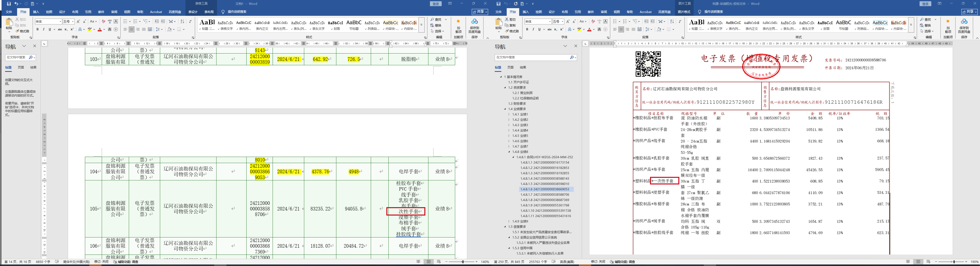The width and height of the screenshot is (980, 266).
Task: Open the 文件 menu in the 投标文件 window
Action: click(x=498, y=12)
